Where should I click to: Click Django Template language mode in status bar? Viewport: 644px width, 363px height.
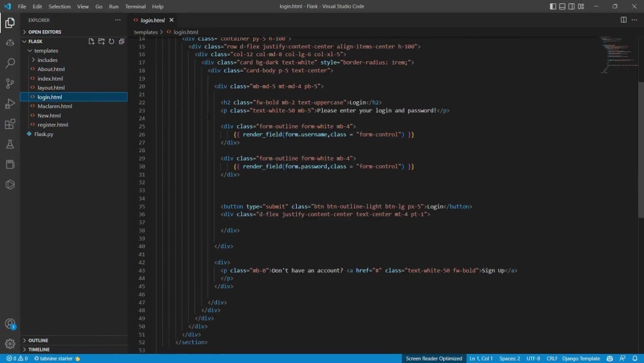point(581,358)
